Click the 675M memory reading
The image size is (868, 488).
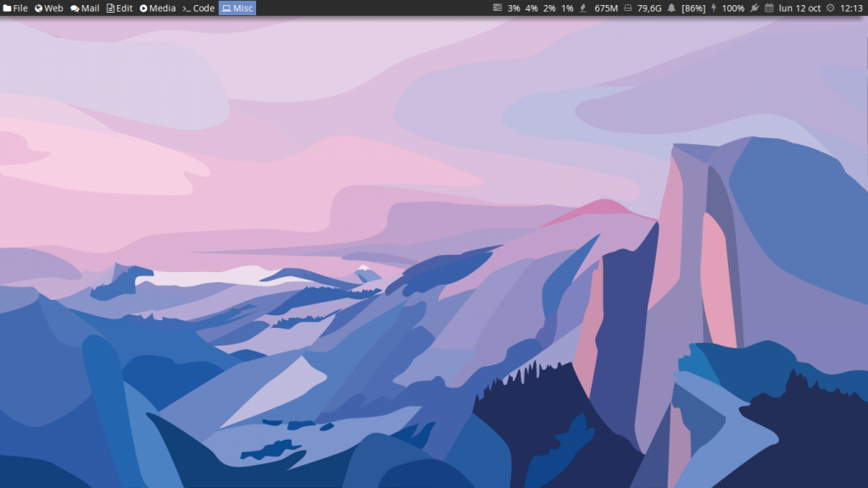click(x=606, y=8)
